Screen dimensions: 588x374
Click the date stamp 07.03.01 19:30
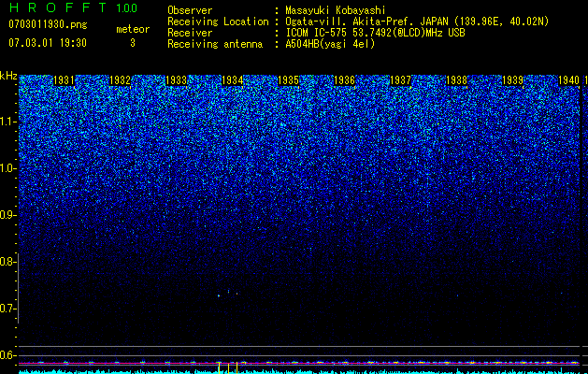pyautogui.click(x=48, y=43)
